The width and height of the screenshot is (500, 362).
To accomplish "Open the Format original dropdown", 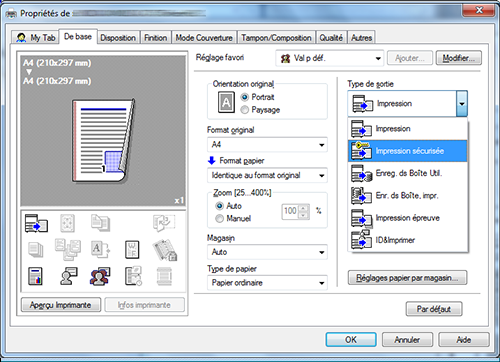I will point(267,145).
